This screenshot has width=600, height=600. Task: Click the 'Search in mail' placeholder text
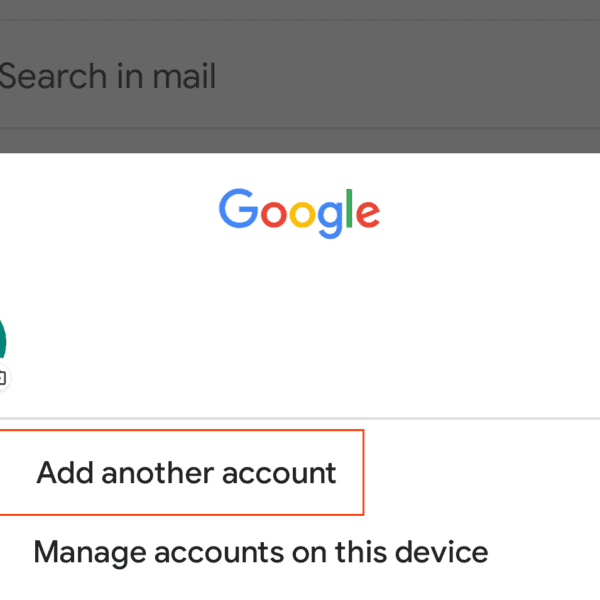coord(106,77)
